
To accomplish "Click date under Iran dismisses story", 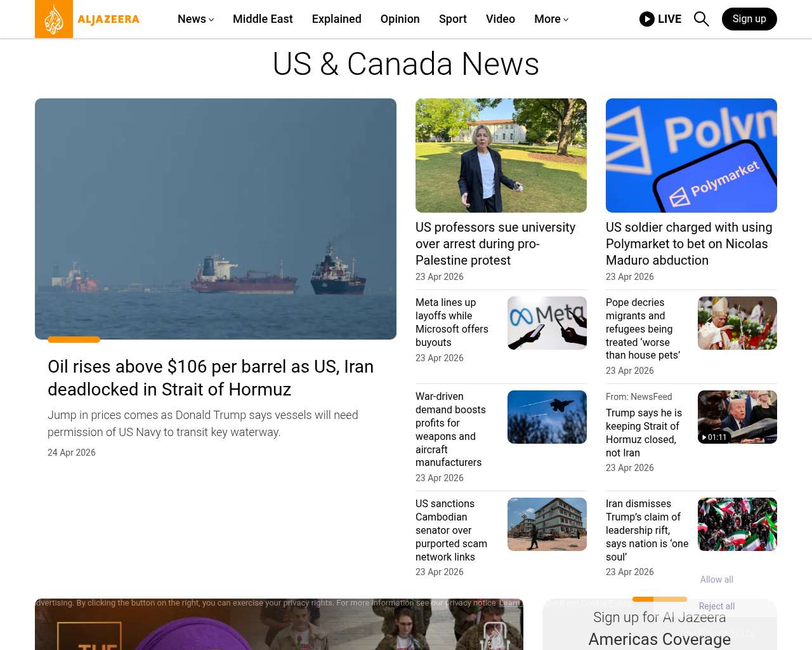I will click(x=630, y=572).
